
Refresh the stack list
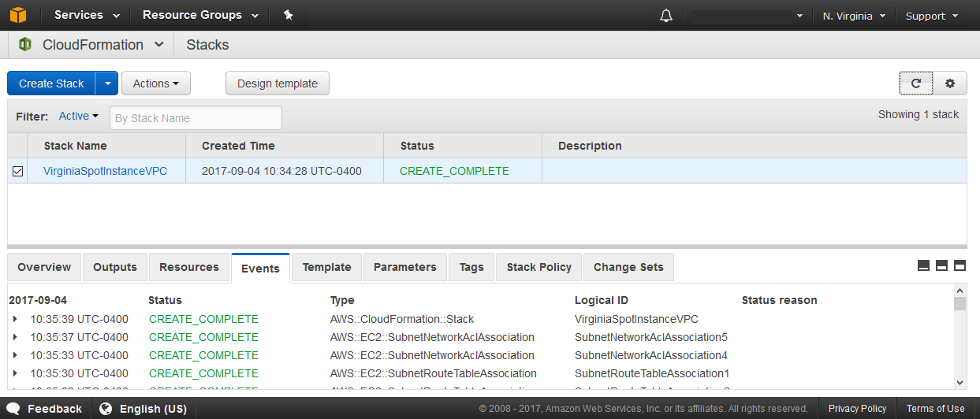(x=916, y=83)
